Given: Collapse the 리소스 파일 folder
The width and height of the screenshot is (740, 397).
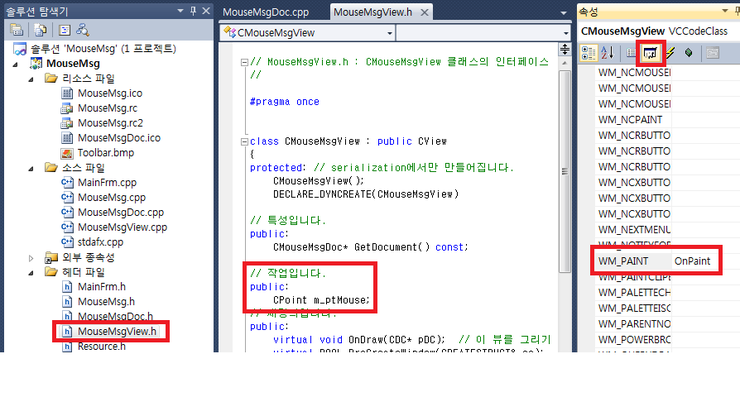Looking at the screenshot, I should pyautogui.click(x=31, y=79).
